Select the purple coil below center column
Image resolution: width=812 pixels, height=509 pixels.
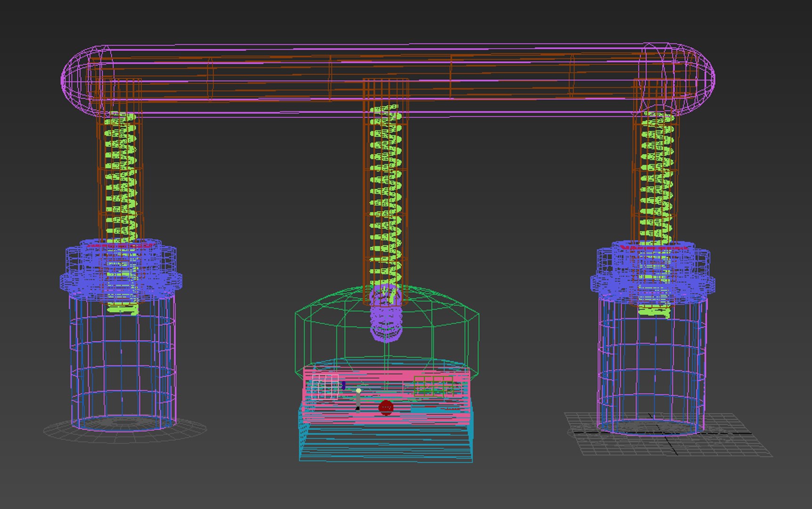pyautogui.click(x=386, y=313)
